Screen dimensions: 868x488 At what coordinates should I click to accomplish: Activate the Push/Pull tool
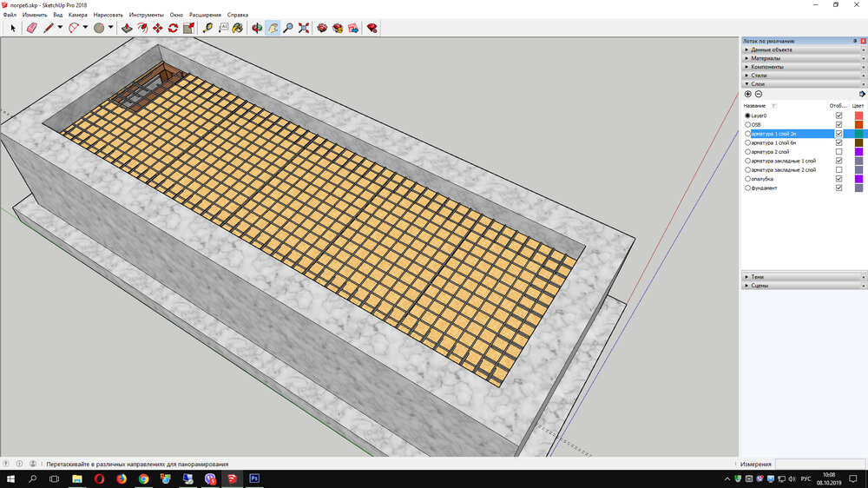(x=127, y=28)
